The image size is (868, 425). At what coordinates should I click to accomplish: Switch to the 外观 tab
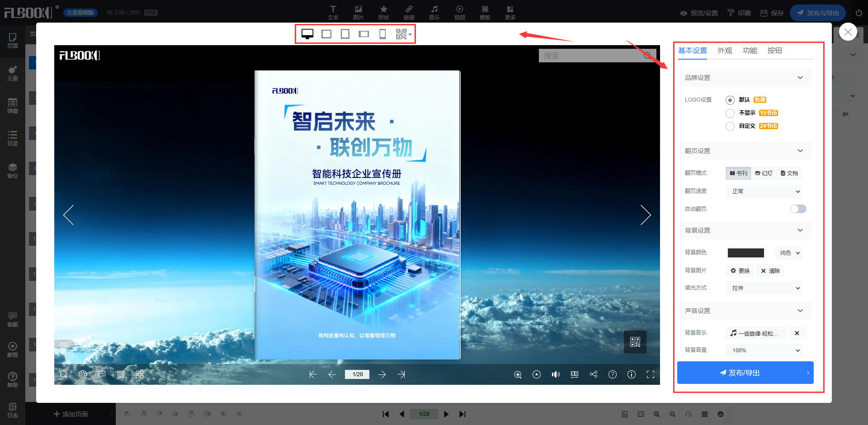click(x=725, y=51)
